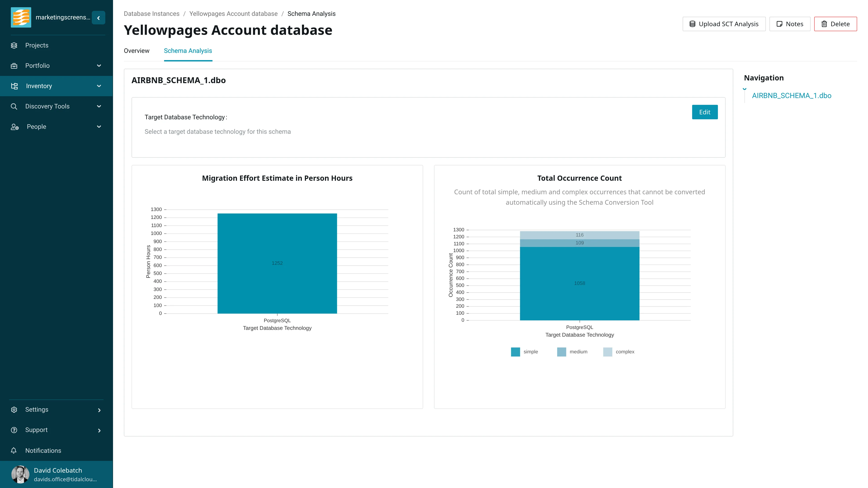Click the 1252 person hours bar

[277, 263]
